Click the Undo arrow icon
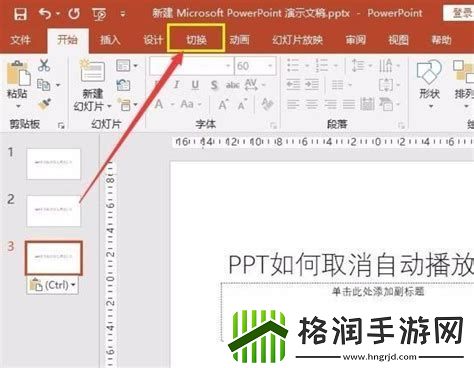 click(x=45, y=14)
